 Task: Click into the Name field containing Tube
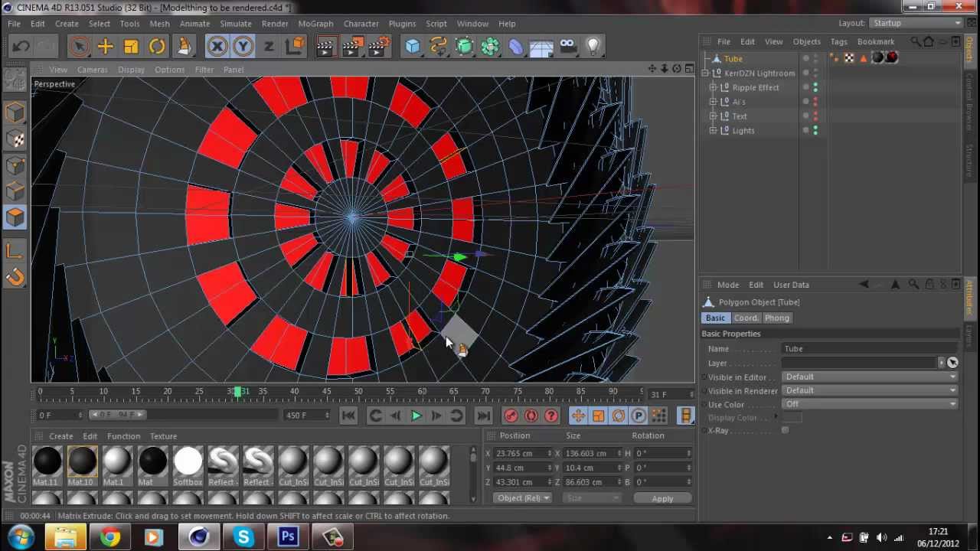870,349
